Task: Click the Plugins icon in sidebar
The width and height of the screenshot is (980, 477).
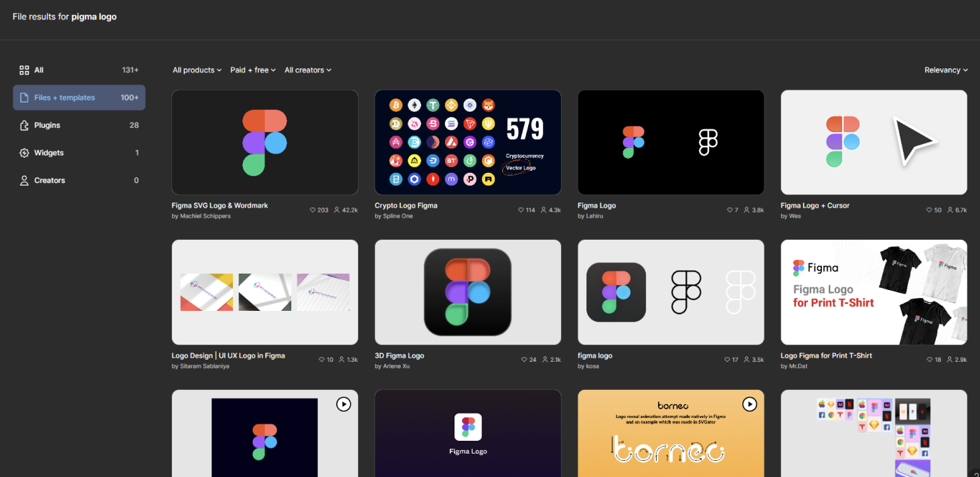Action: tap(24, 125)
